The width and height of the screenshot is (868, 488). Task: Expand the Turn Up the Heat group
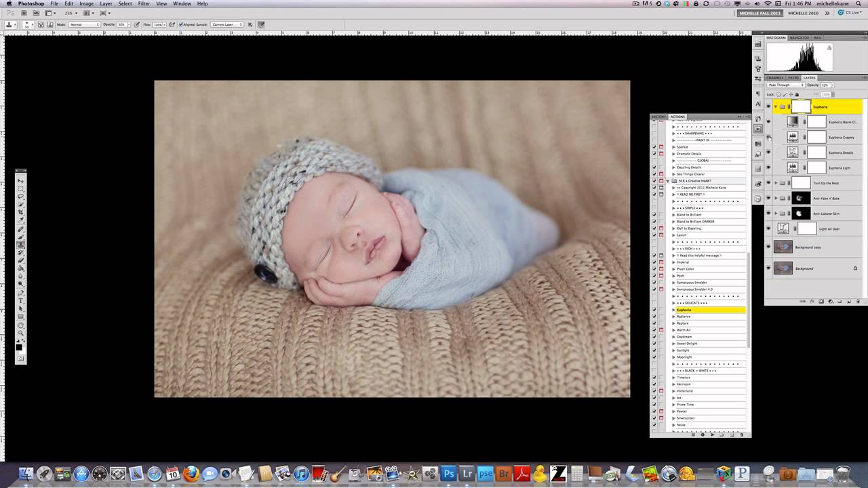(x=776, y=183)
